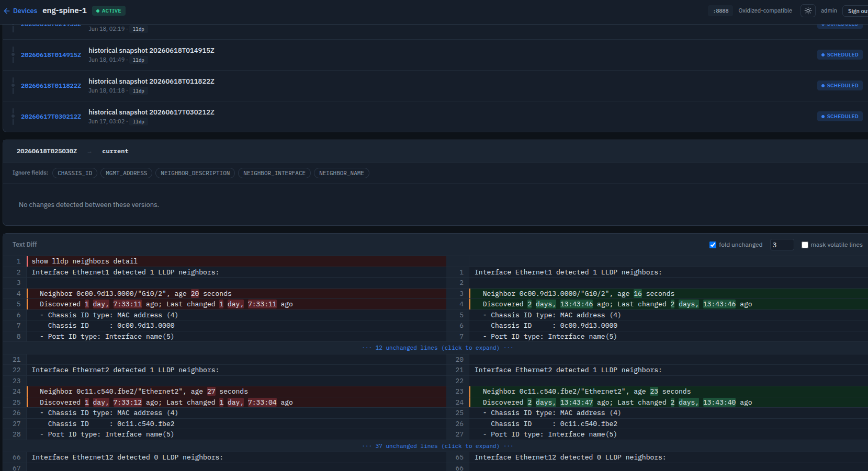868x471 pixels.
Task: Expand the 37 unchanged lines fold
Action: 437,446
